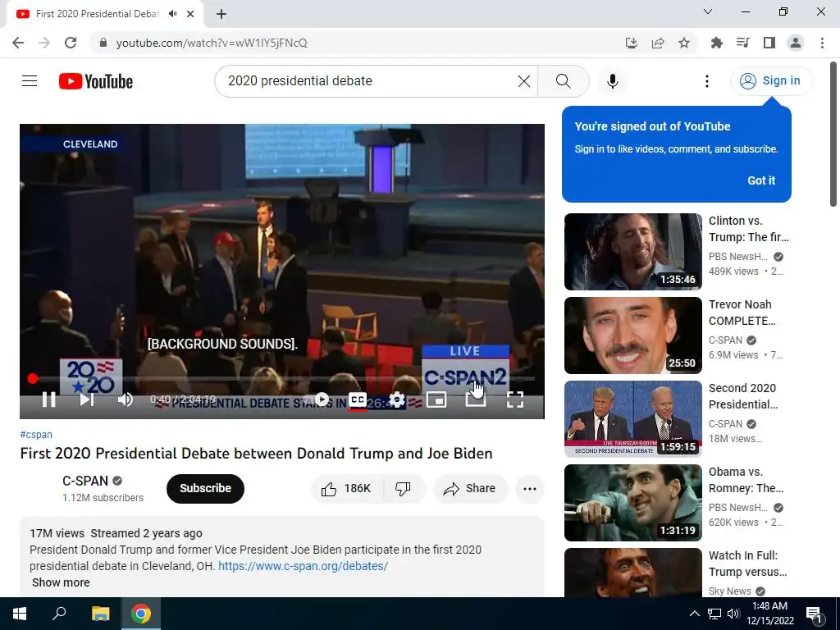Open Chrome extensions puzzle icon
Viewport: 840px width, 630px height.
[716, 43]
